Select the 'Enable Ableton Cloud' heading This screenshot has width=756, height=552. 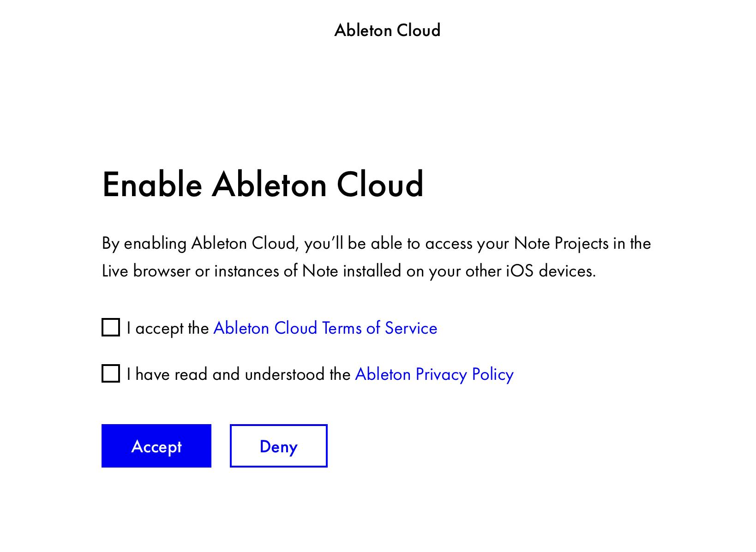[263, 185]
